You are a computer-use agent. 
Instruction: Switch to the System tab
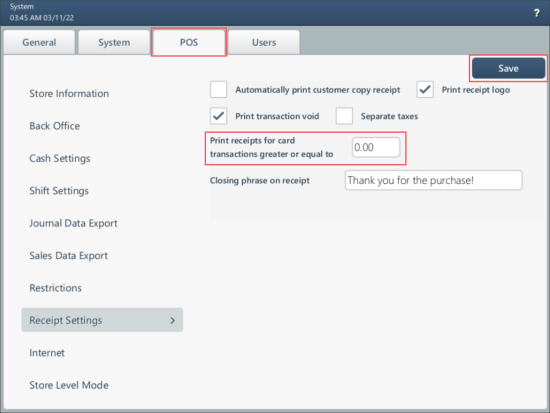coord(114,42)
